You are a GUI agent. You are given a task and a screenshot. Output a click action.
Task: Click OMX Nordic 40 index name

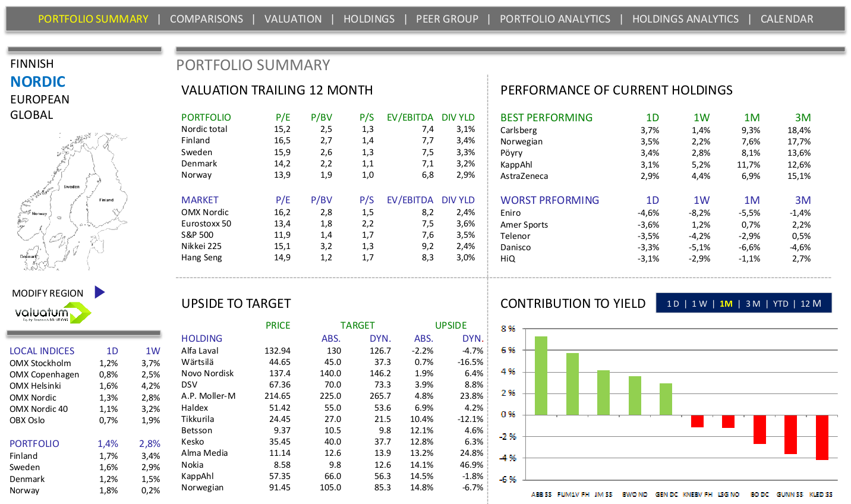click(x=39, y=409)
